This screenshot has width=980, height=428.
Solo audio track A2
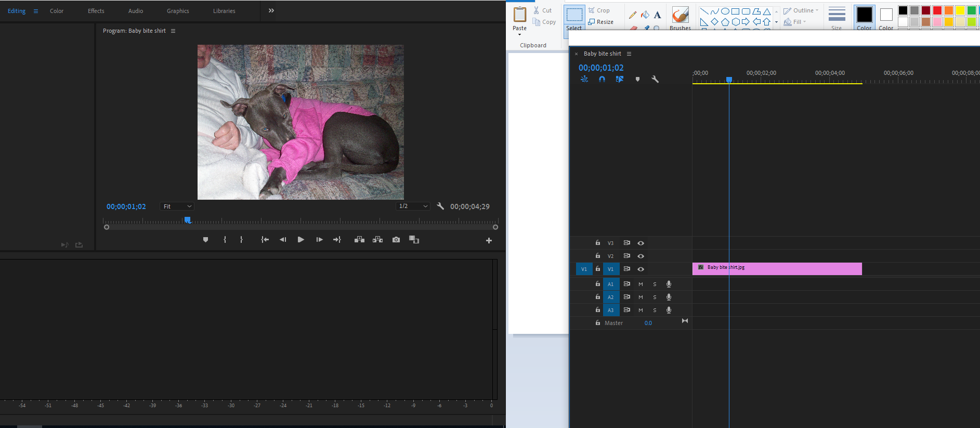click(655, 297)
